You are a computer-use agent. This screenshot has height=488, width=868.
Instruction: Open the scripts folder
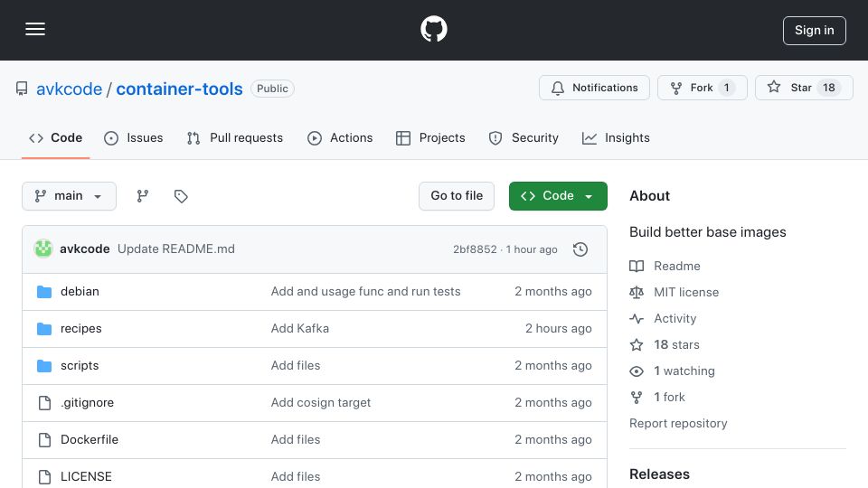80,366
